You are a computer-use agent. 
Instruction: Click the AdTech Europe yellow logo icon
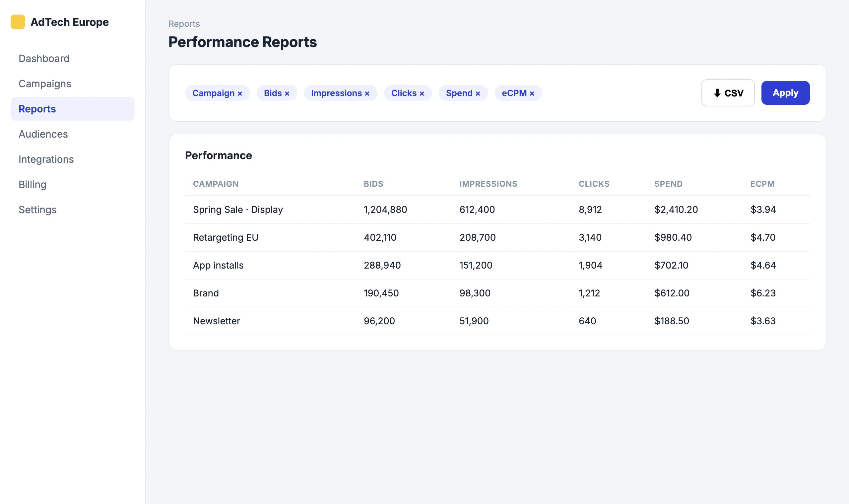click(18, 22)
